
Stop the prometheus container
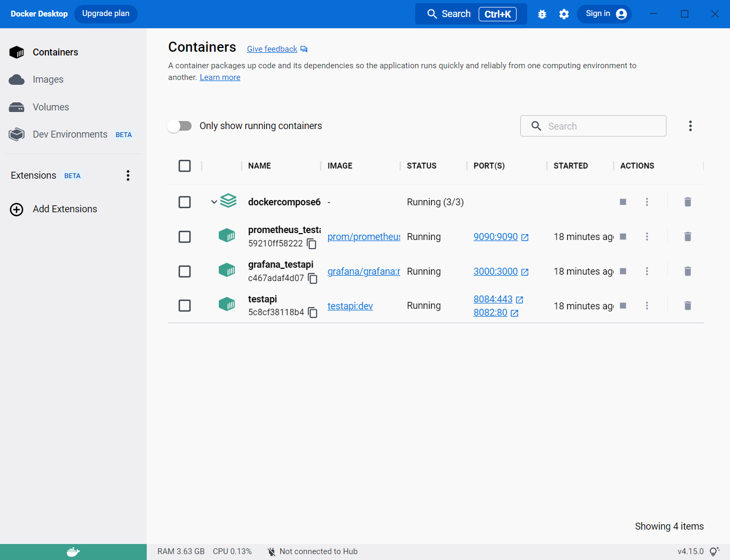623,237
